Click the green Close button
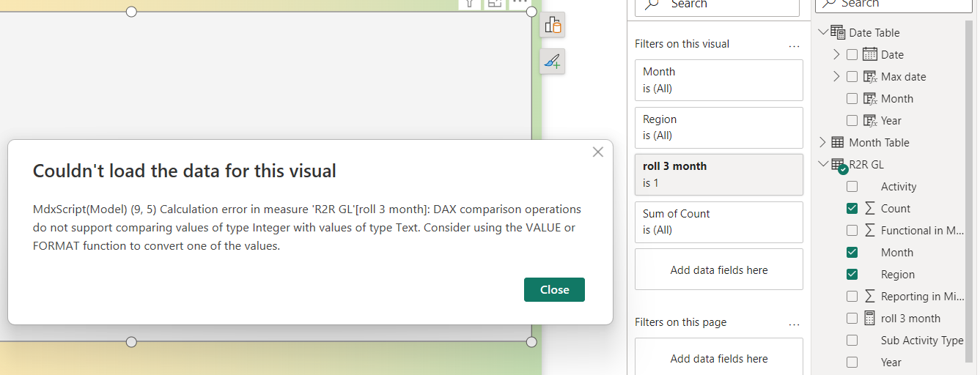 [x=554, y=289]
